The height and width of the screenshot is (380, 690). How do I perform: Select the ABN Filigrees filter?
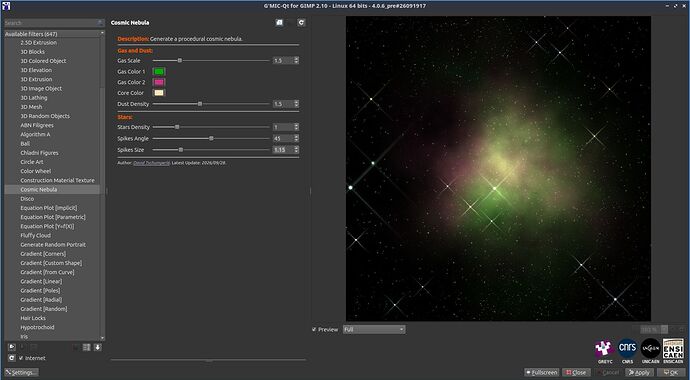pos(37,125)
